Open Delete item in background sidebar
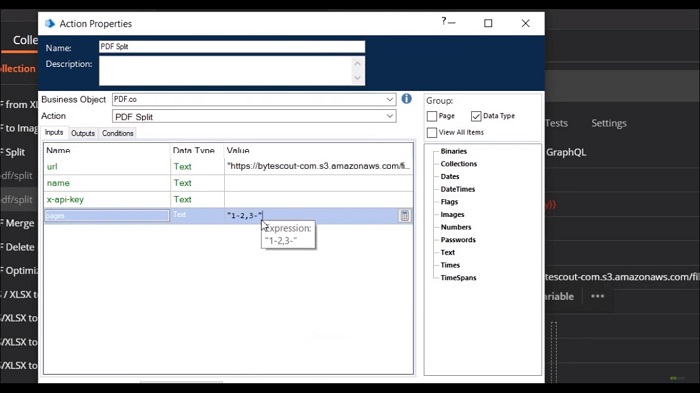Image resolution: width=700 pixels, height=393 pixels. pyautogui.click(x=19, y=247)
